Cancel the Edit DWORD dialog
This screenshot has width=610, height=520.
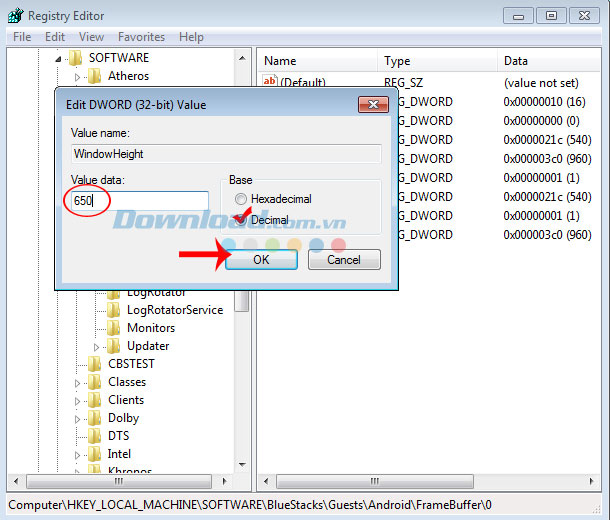pos(344,259)
